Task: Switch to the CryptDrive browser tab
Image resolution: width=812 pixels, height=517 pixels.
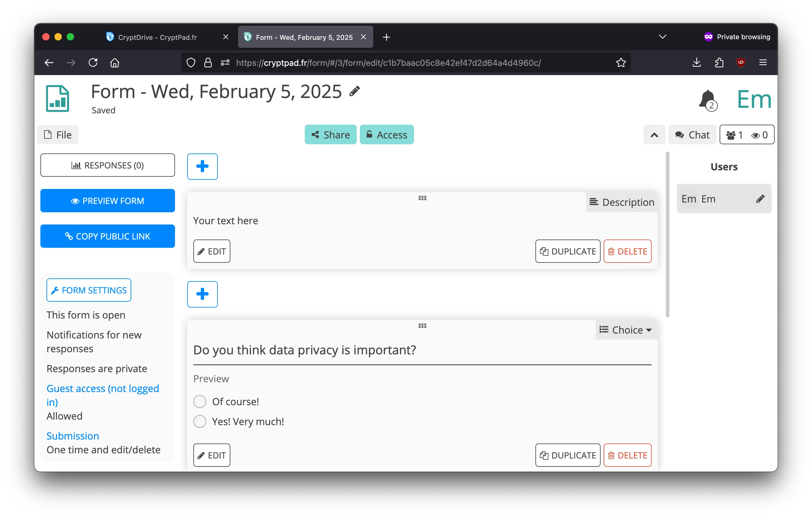Action: (x=157, y=37)
